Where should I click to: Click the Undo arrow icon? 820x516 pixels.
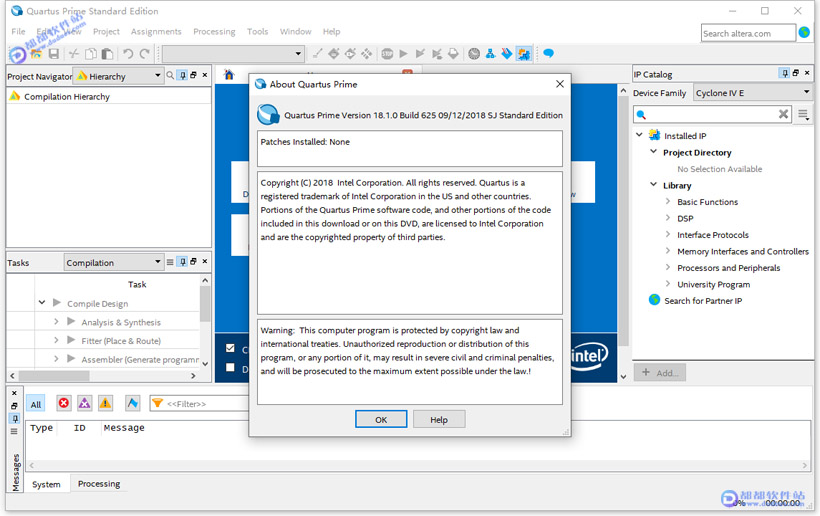point(128,54)
